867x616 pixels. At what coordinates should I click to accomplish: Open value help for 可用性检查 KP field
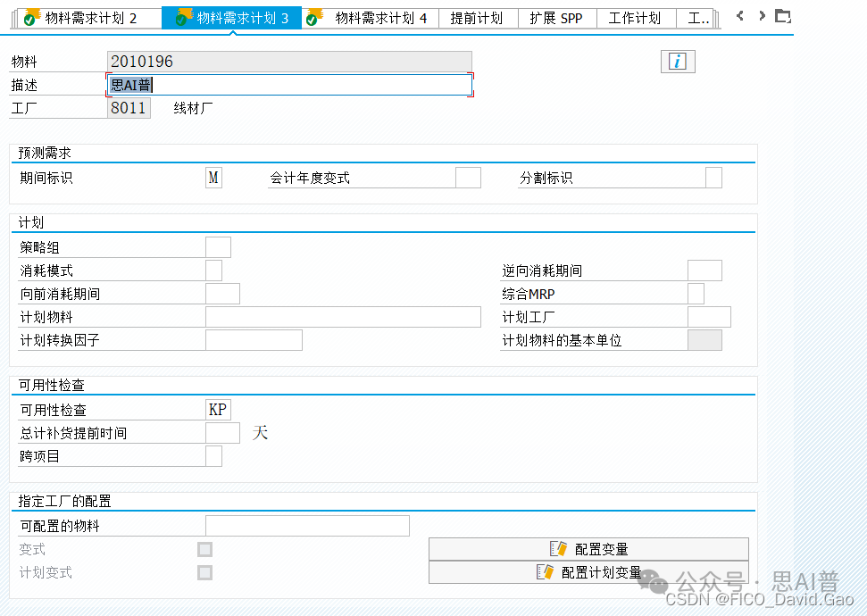coord(220,409)
